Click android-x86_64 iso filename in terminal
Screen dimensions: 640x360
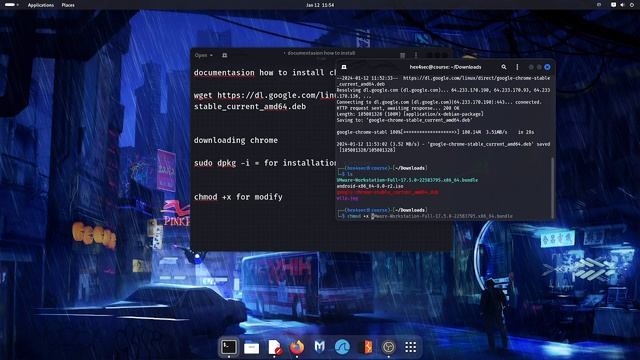370,186
